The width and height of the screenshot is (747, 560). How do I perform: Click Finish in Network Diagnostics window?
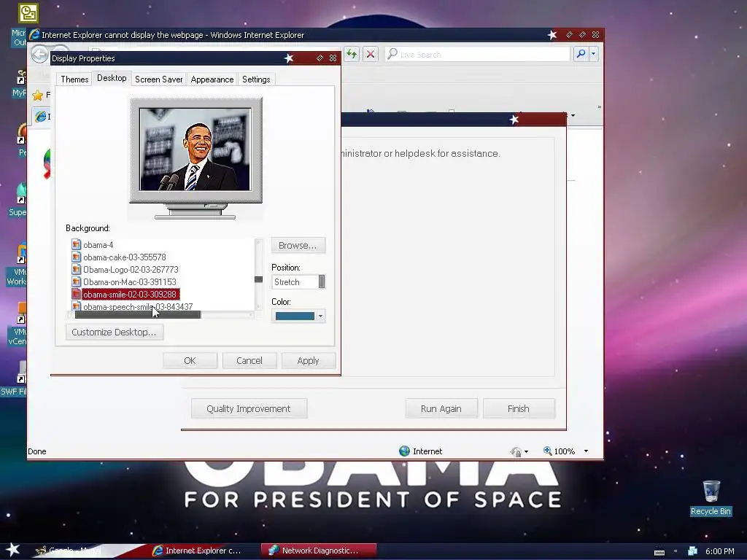(519, 408)
